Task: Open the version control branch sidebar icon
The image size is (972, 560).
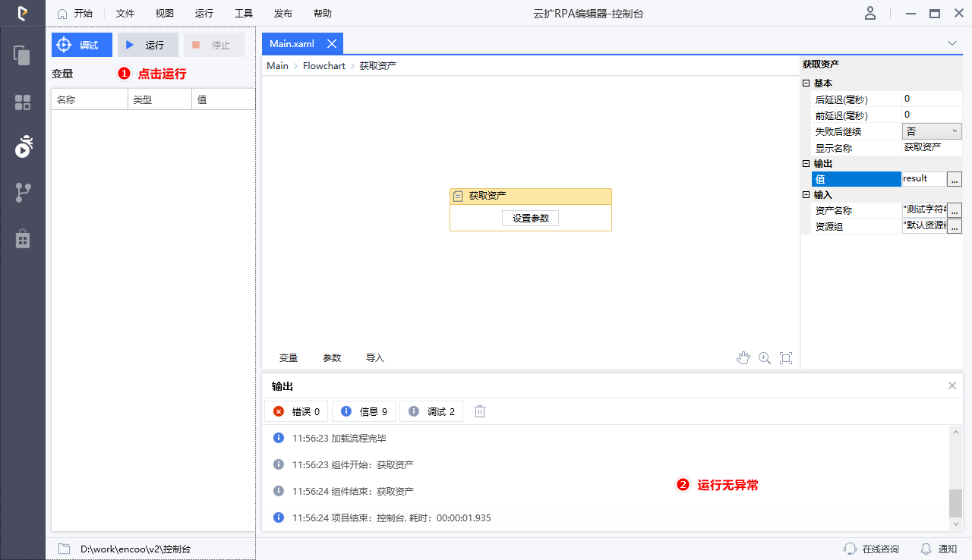Action: pyautogui.click(x=23, y=193)
